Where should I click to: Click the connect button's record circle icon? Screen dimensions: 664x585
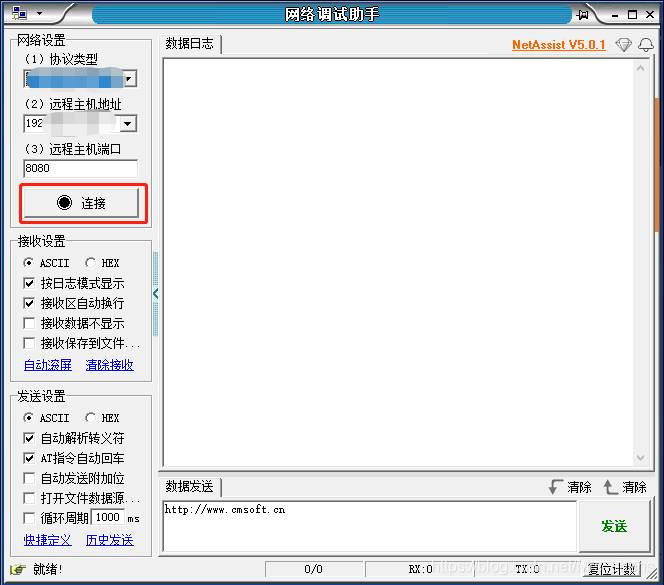pos(64,202)
